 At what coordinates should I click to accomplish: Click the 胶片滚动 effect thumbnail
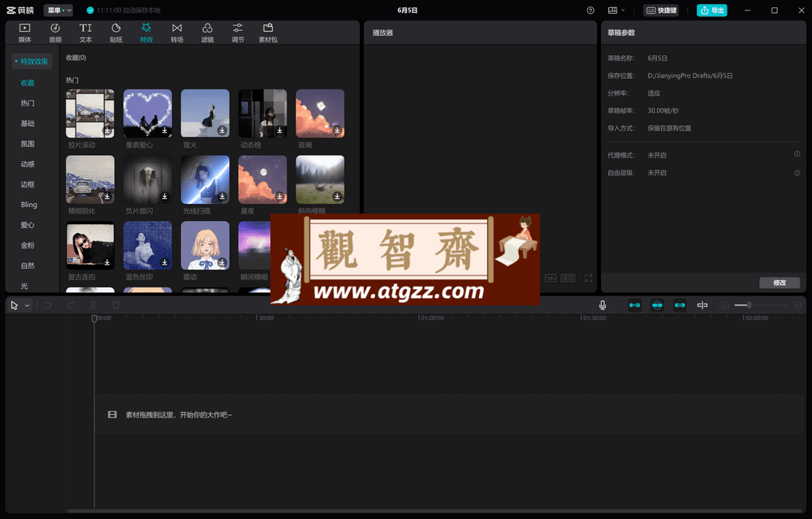90,114
